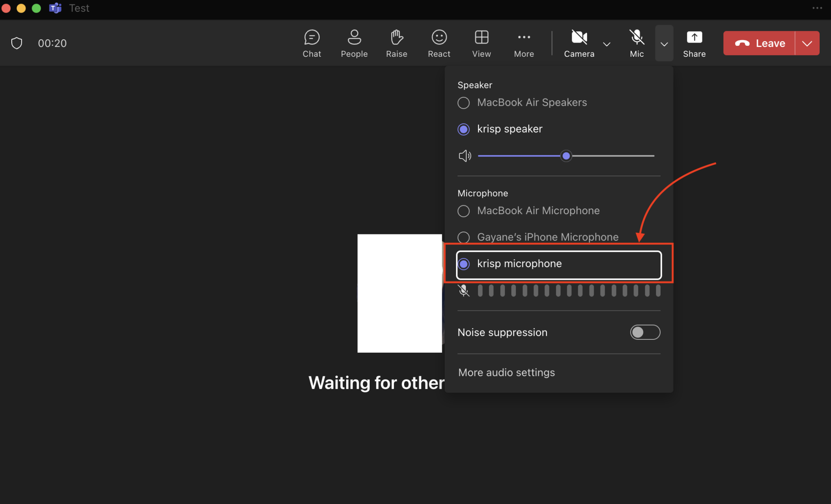
Task: Select MacBook Air Speakers as output
Action: [463, 103]
